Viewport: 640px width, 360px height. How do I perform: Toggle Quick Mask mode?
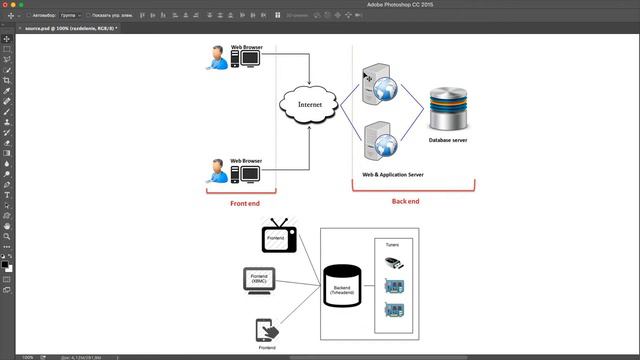pyautogui.click(x=7, y=280)
